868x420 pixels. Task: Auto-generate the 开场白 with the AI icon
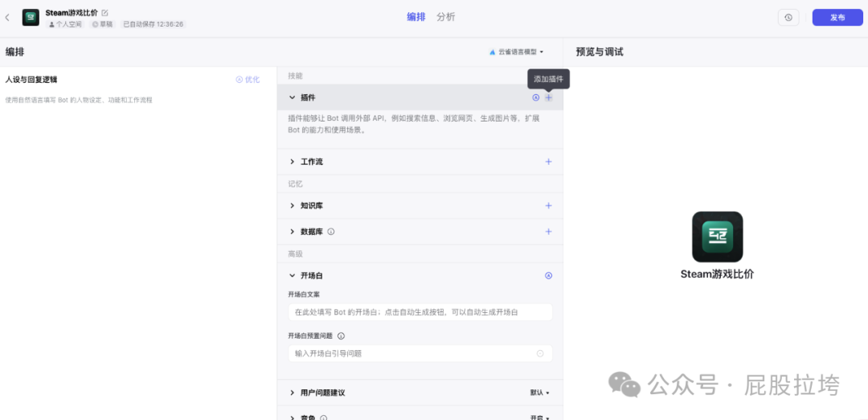click(549, 275)
